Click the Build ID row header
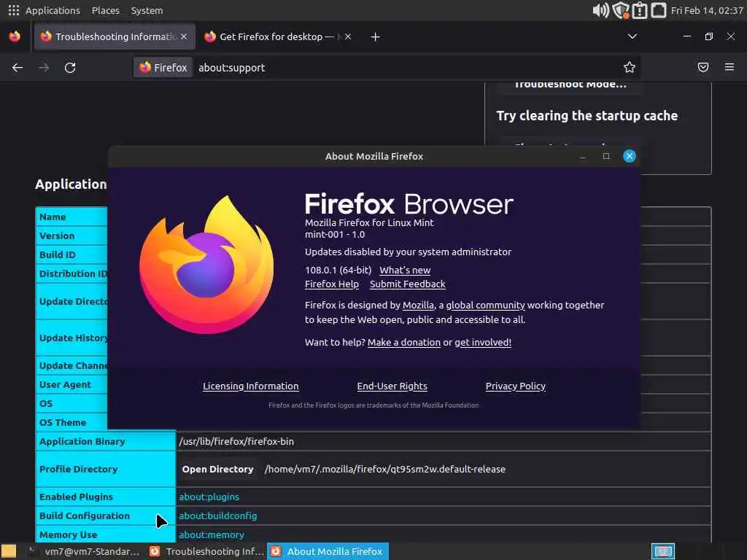 71,254
